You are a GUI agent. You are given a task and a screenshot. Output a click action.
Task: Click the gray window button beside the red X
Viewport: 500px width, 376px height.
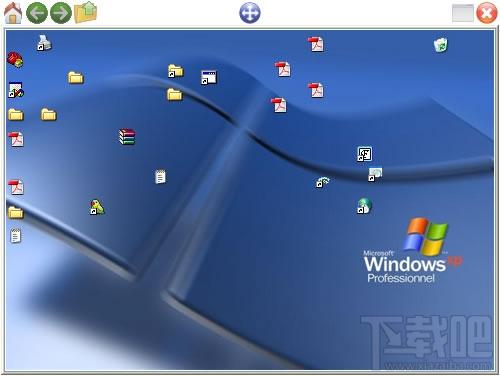(463, 13)
